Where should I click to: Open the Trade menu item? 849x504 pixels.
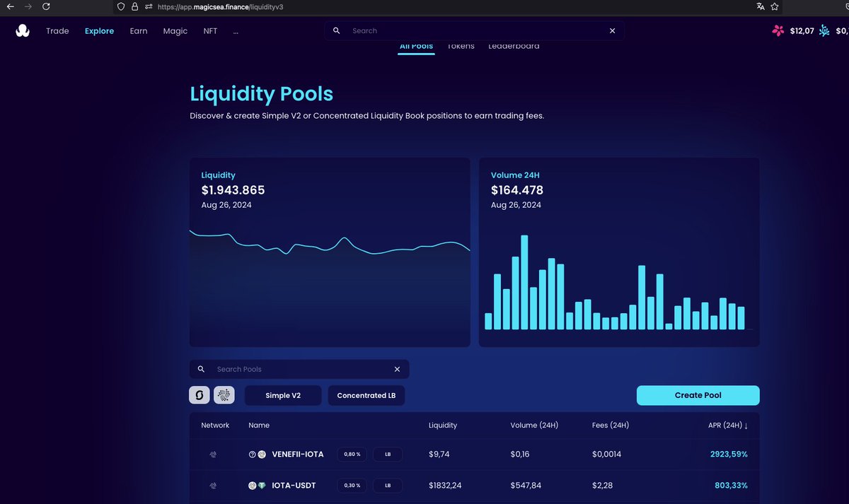pos(57,31)
